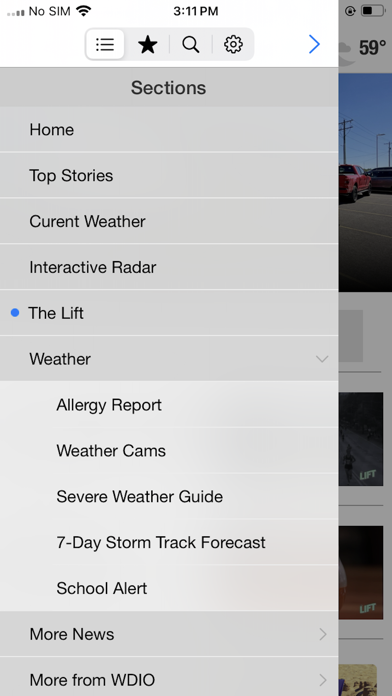This screenshot has height=696, width=392.
Task: Select the Sections list icon tab
Action: coord(105,44)
